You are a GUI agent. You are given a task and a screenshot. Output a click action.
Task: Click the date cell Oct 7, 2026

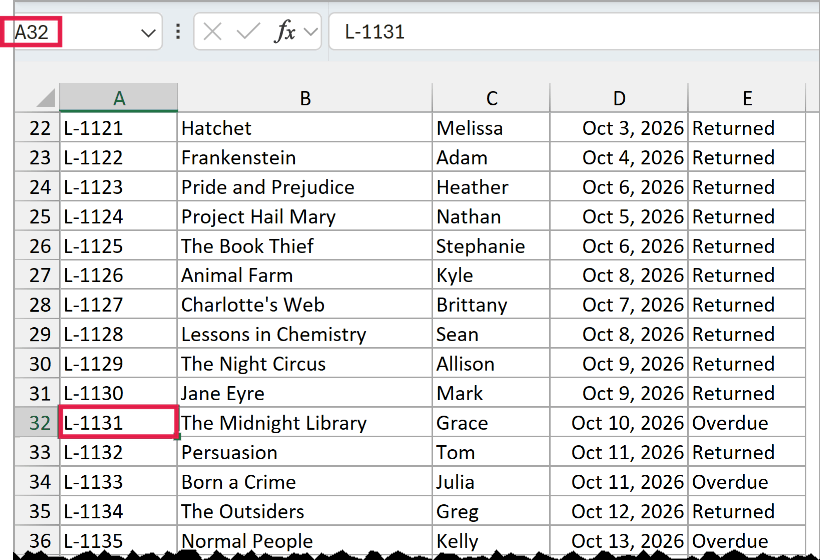click(619, 305)
